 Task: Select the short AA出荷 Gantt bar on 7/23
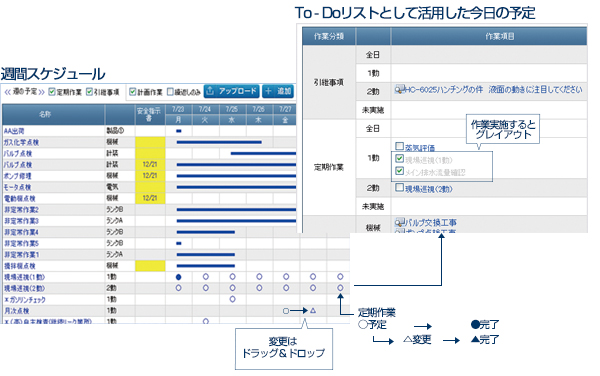coord(178,131)
